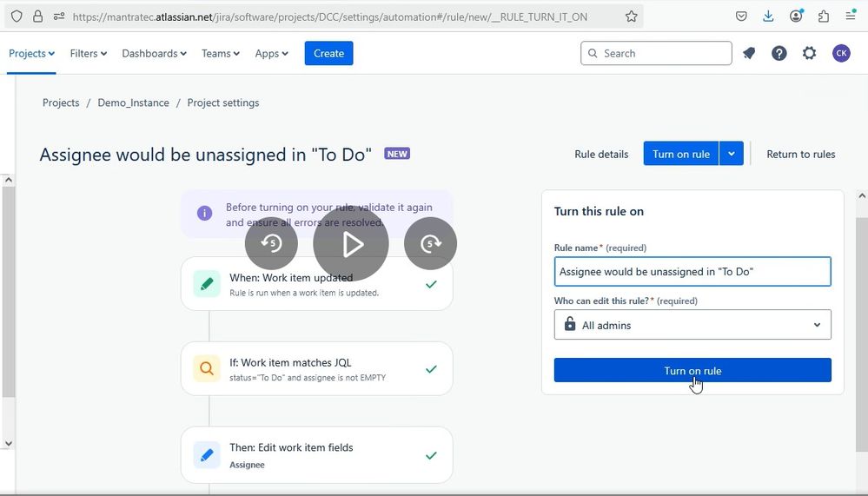Click inside the Jira Search field
Screen dimensions: 868x496
(x=656, y=53)
